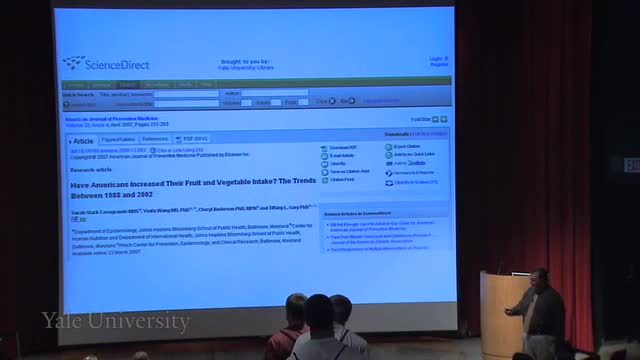640x360 pixels.
Task: Open the Citation Feed icon
Action: click(x=325, y=180)
